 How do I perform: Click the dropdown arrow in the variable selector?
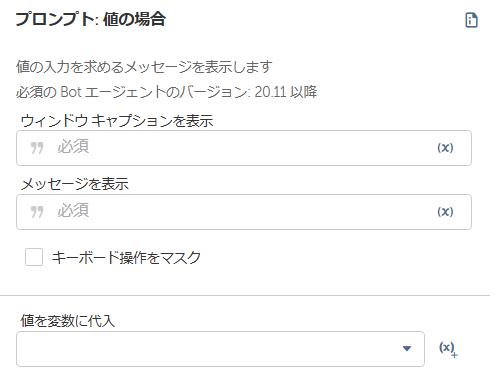(407, 349)
